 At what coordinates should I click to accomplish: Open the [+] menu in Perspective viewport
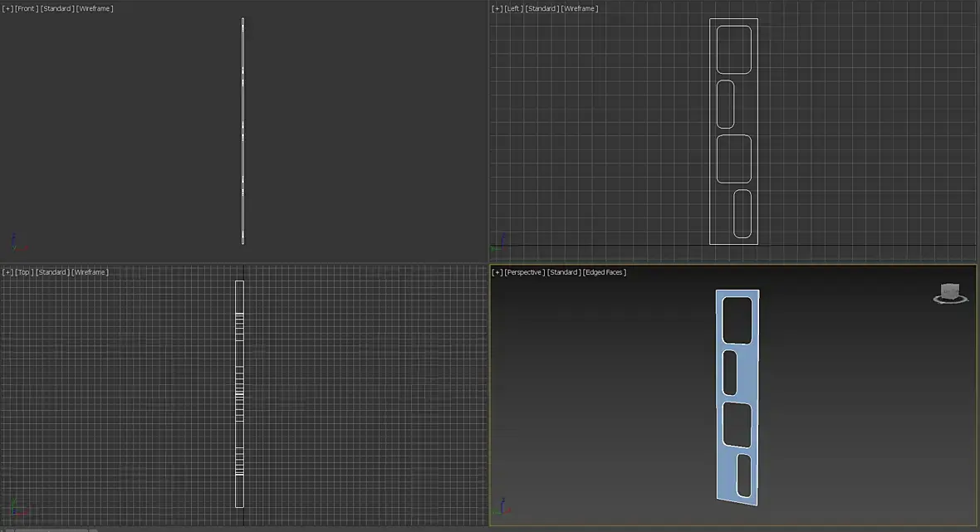[x=497, y=272]
